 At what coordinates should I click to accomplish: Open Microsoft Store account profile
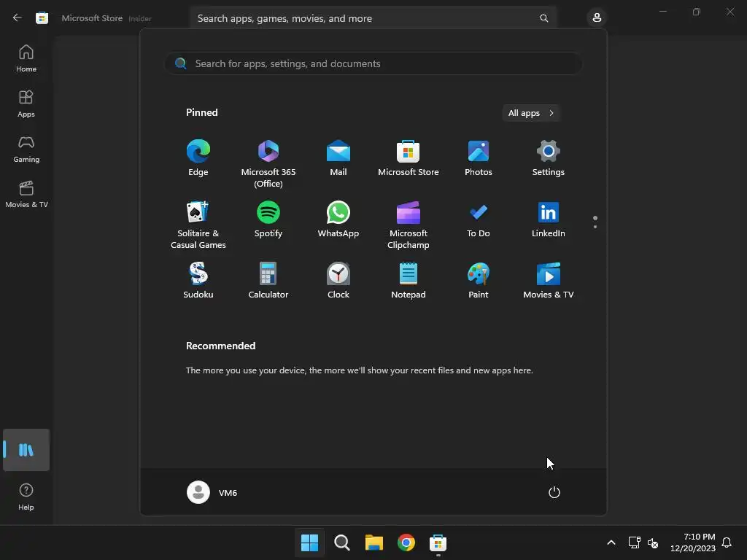(x=597, y=18)
